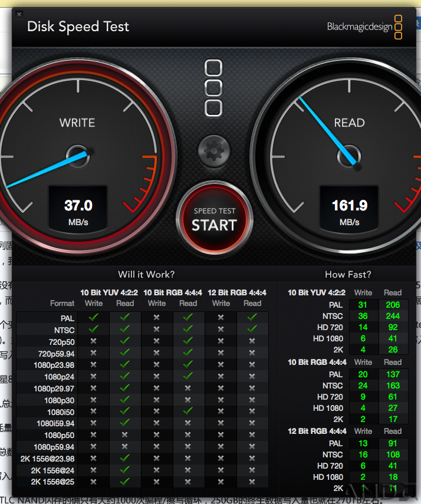The height and width of the screenshot is (504, 421).
Task: Select the 2K 1556@24 format row label
Action: (52, 470)
